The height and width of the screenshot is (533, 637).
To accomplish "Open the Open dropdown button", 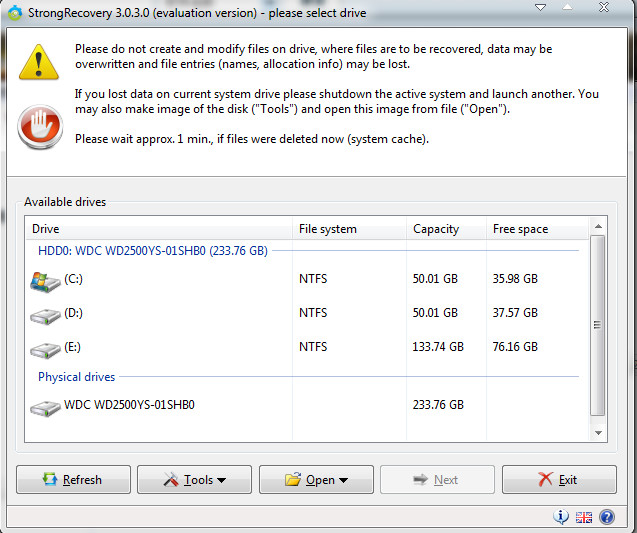I will point(316,479).
